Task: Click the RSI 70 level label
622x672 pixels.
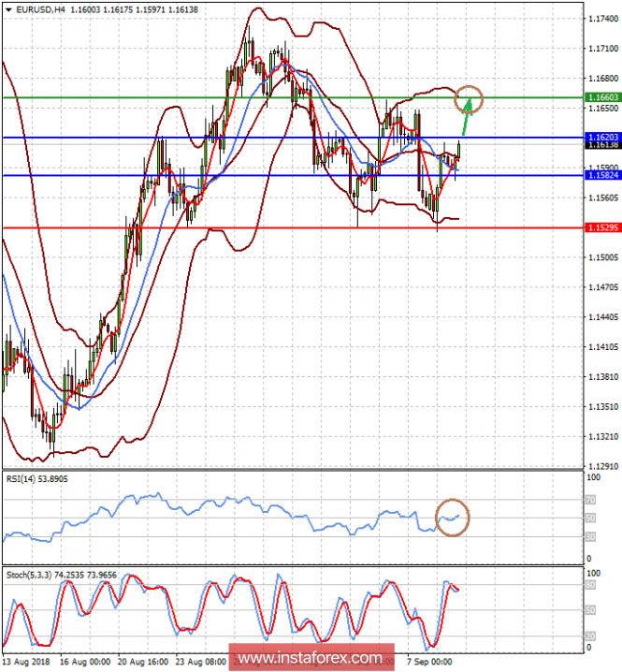Action: coord(590,500)
